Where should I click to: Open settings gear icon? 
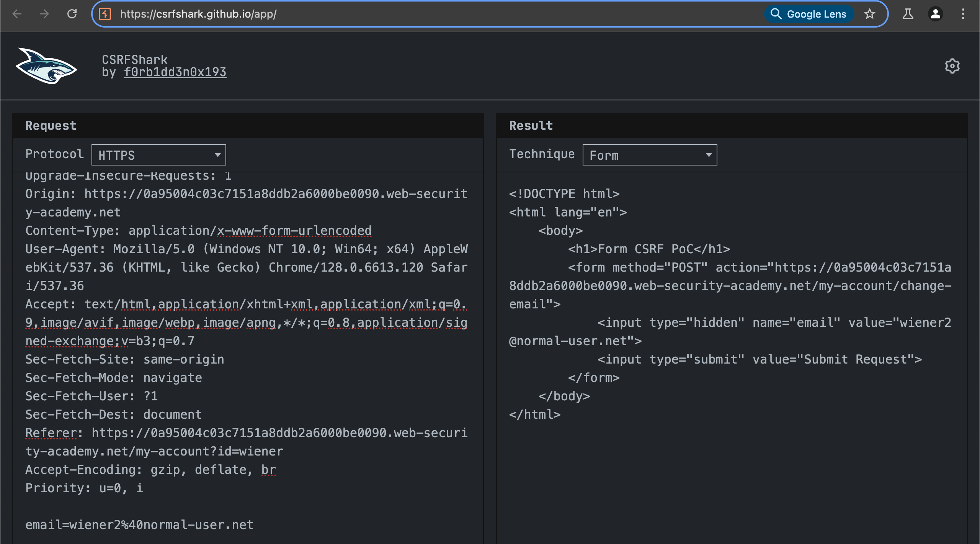tap(952, 66)
